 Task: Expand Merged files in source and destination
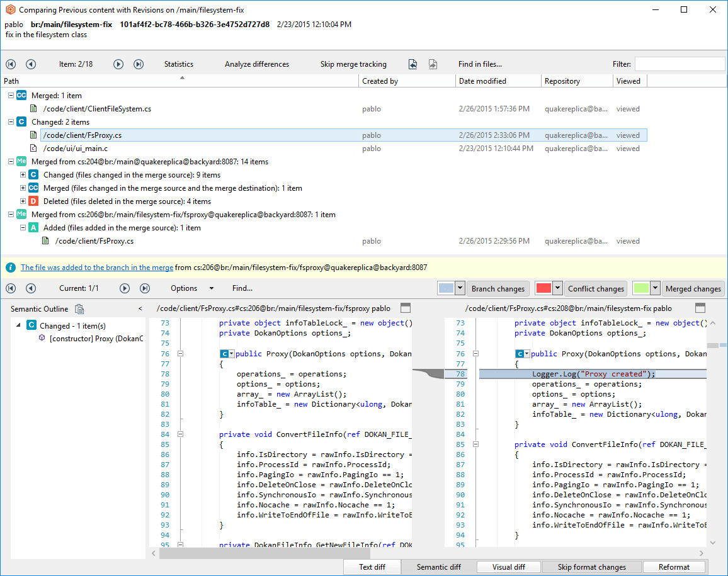coord(23,188)
